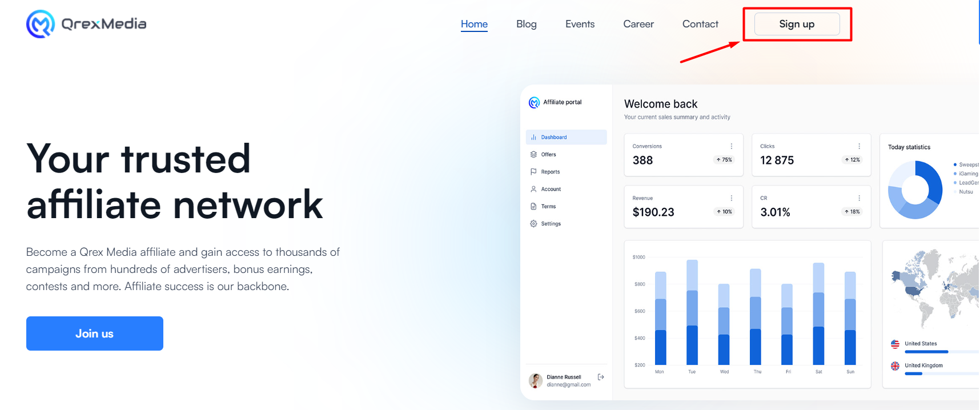Click the Terms document icon
This screenshot has width=980, height=410.
(533, 206)
